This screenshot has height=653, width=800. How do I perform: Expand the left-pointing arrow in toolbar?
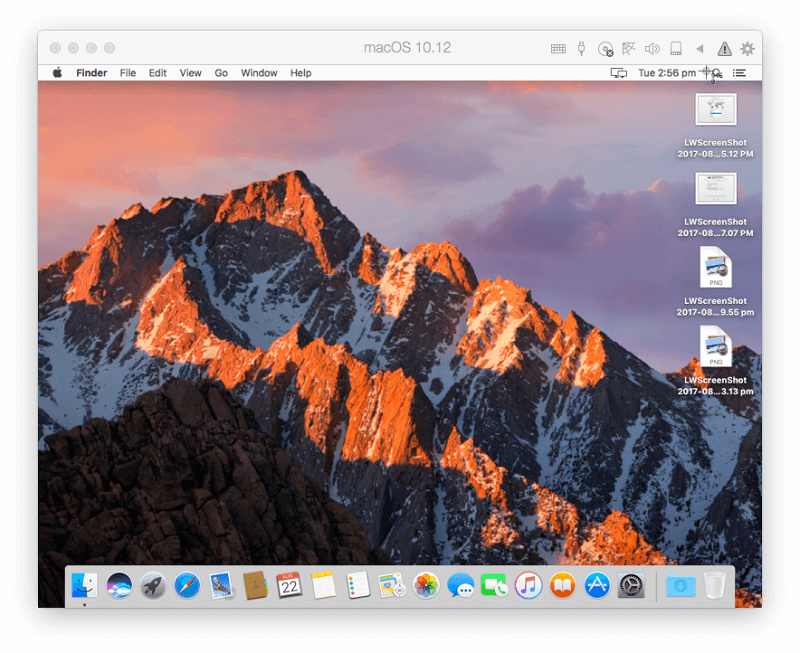699,48
